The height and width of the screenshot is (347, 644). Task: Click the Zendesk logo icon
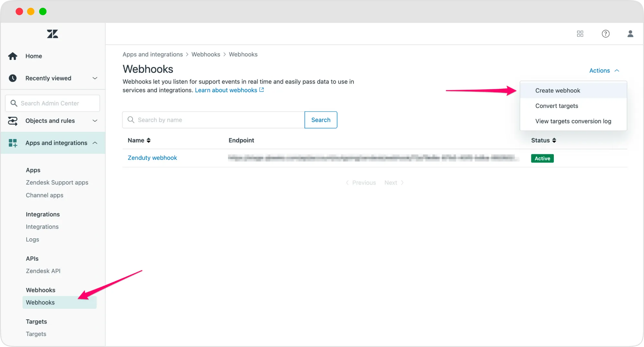point(52,34)
